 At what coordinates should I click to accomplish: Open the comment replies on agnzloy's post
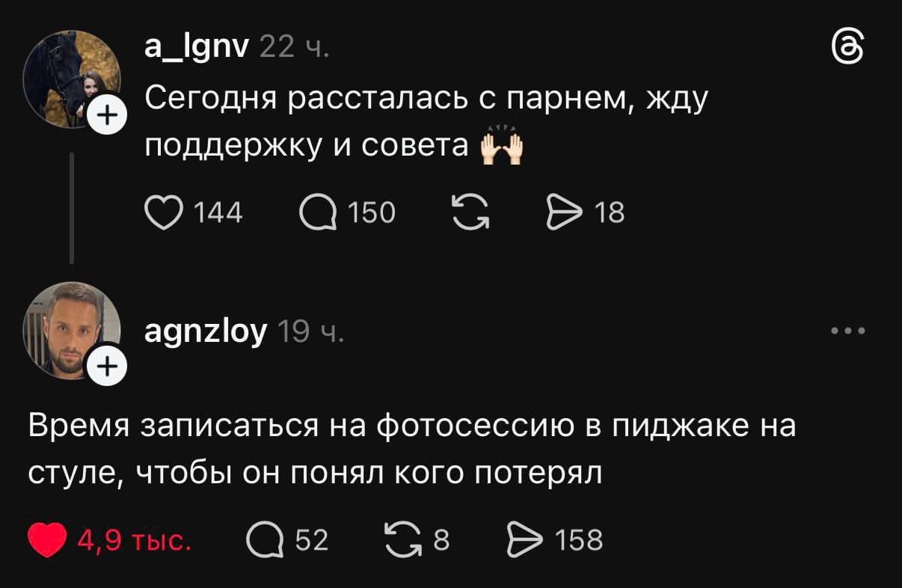pyautogui.click(x=264, y=538)
